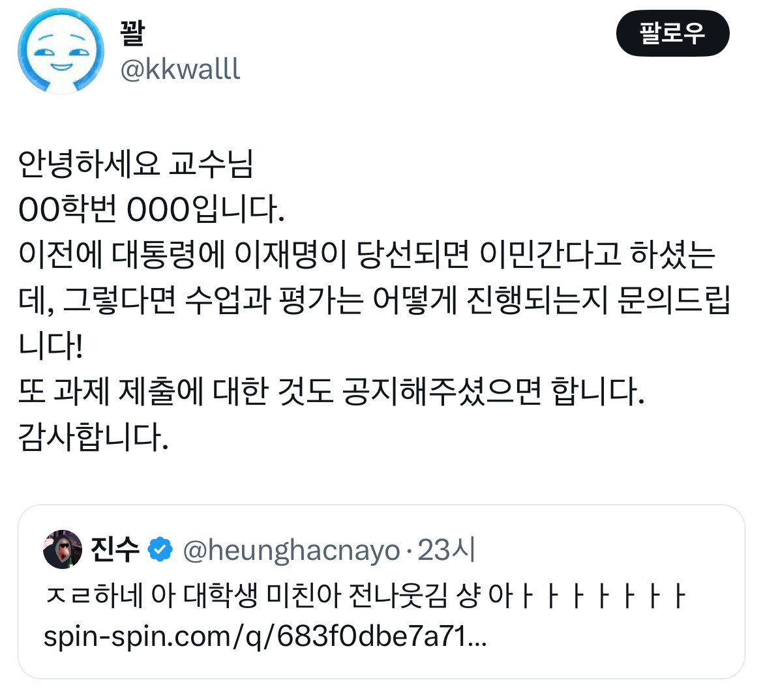763x700 pixels.
Task: Click the sentence 또 과제 제출에 대한 것도
Action: pyautogui.click(x=331, y=391)
